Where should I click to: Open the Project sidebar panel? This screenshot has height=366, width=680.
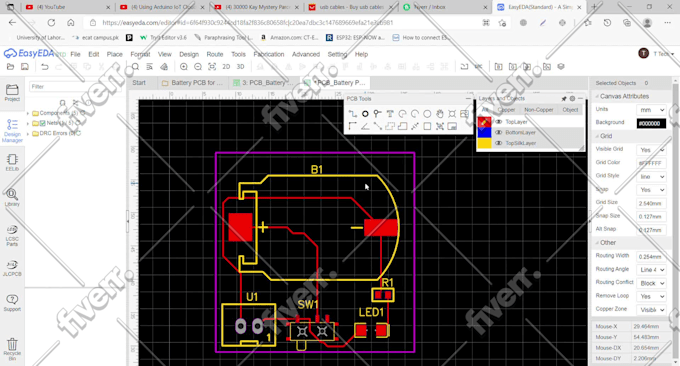[x=12, y=92]
